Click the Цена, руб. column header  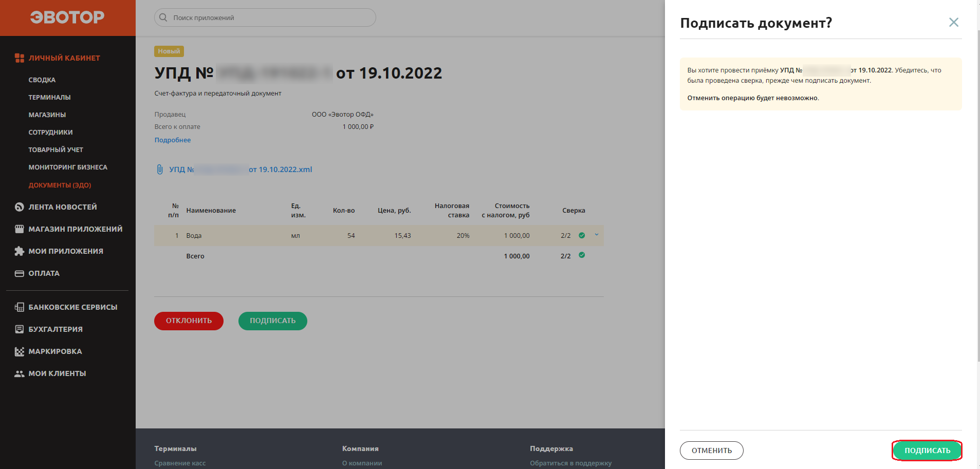pyautogui.click(x=394, y=211)
